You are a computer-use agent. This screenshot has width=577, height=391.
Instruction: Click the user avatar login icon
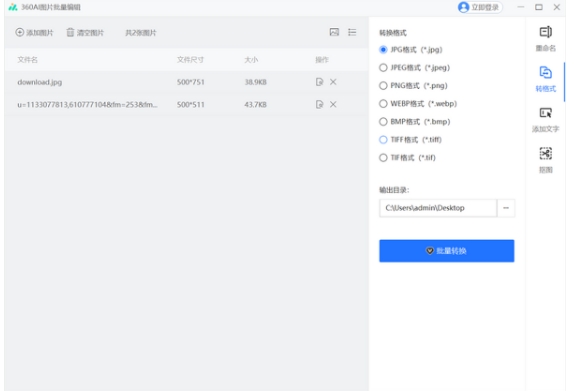[463, 7]
